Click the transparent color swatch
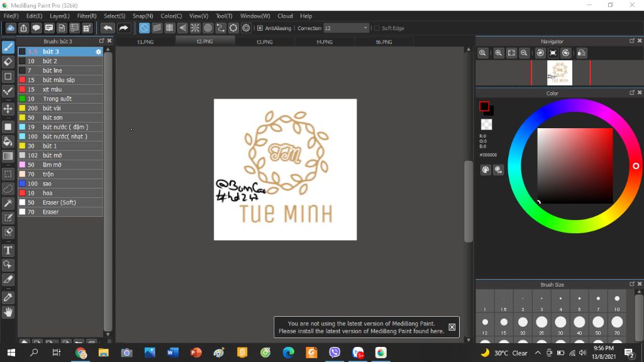Viewport: 644px width, 362px height. [486, 124]
